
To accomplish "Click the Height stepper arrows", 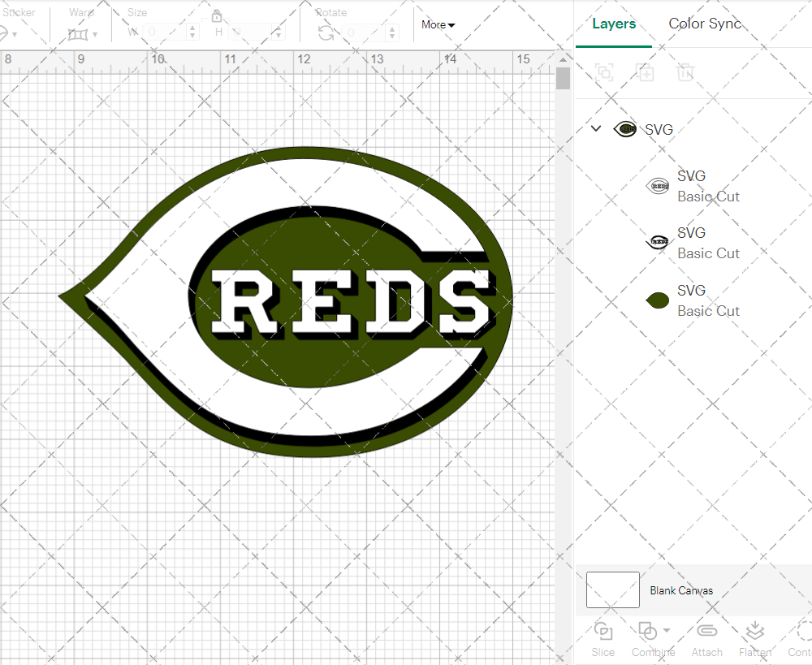I will pos(278,32).
